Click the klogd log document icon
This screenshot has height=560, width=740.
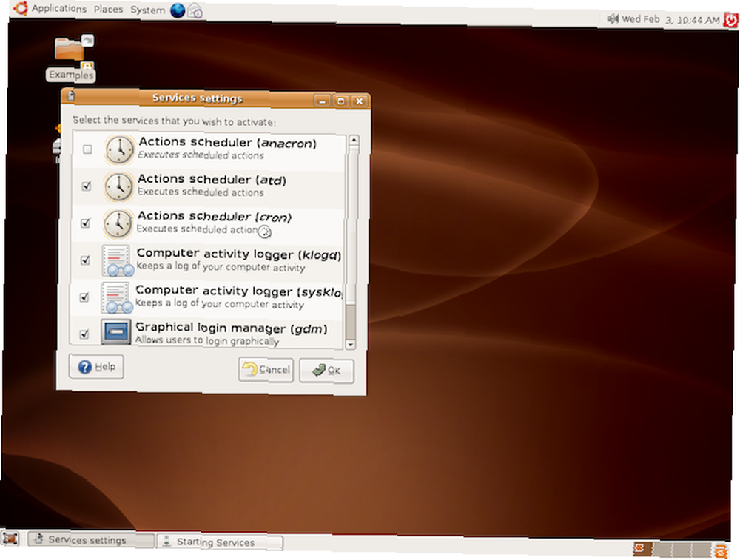pyautogui.click(x=118, y=260)
